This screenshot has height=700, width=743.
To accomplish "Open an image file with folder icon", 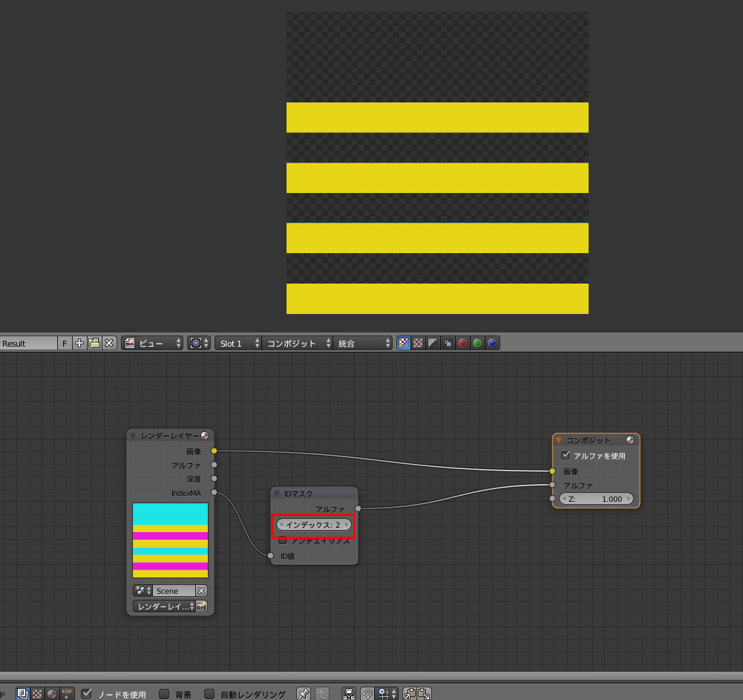I will [94, 343].
